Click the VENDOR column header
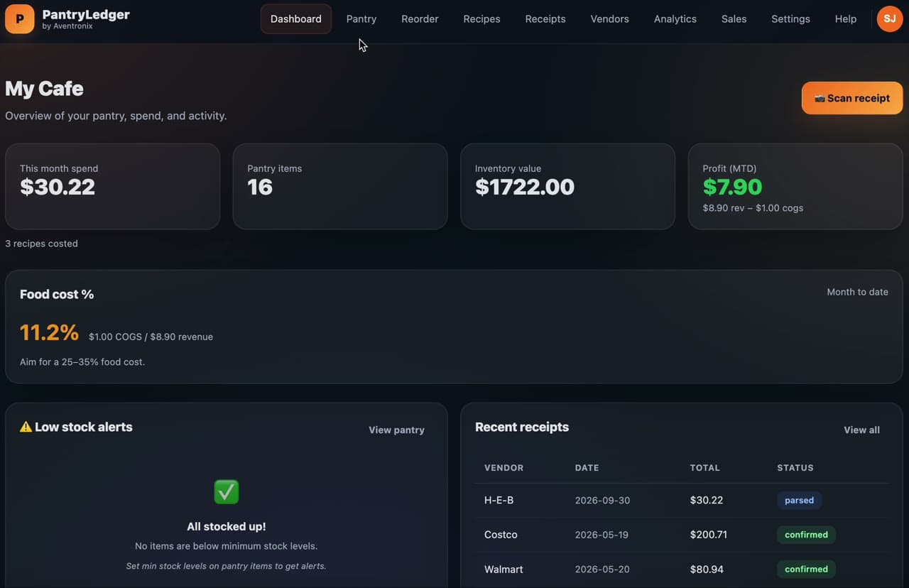This screenshot has width=909, height=588. [x=504, y=468]
